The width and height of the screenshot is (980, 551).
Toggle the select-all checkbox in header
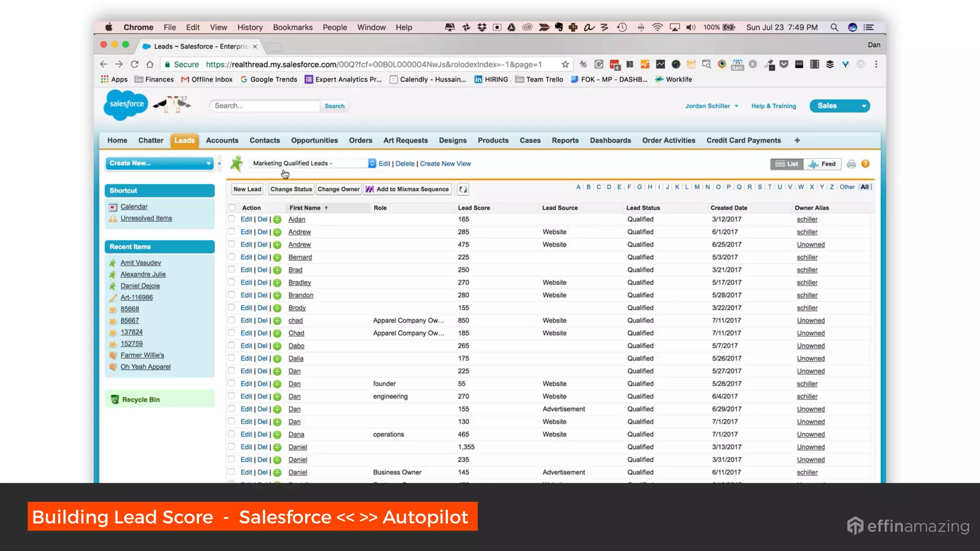coord(232,208)
